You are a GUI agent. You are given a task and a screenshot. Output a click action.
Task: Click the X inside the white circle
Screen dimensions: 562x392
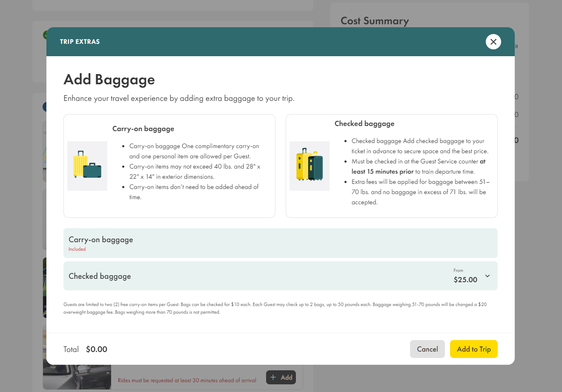[x=493, y=42]
